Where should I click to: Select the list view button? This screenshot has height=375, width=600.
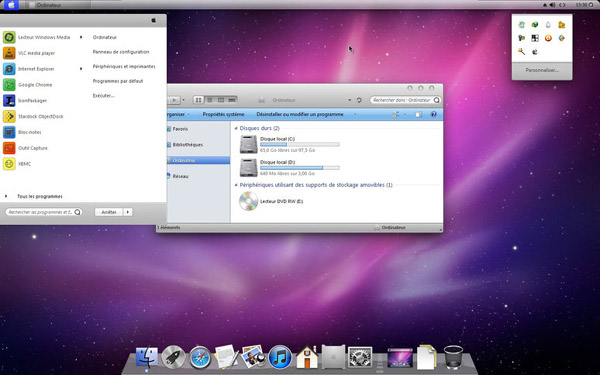[x=210, y=100]
